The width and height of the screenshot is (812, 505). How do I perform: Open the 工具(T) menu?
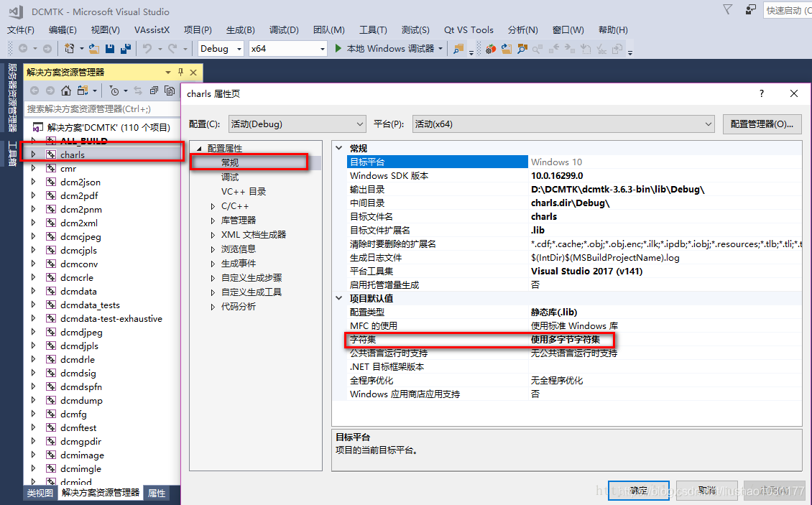[x=373, y=30]
